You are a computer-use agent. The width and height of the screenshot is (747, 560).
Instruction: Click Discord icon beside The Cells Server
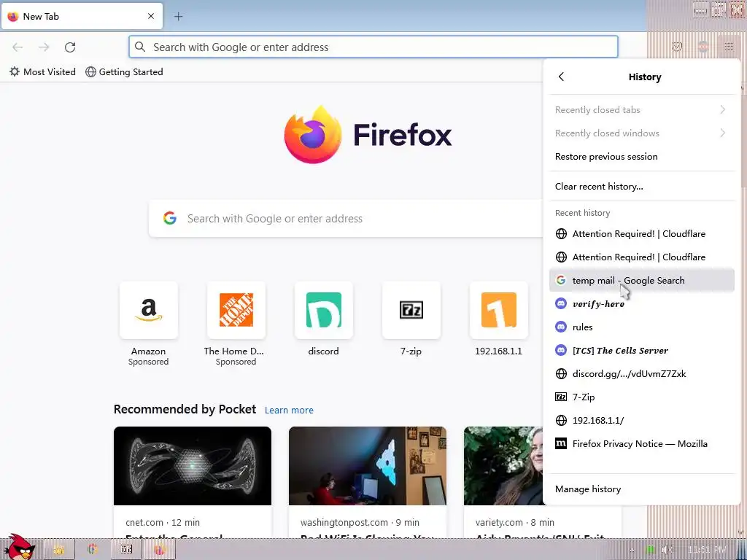[x=561, y=350]
